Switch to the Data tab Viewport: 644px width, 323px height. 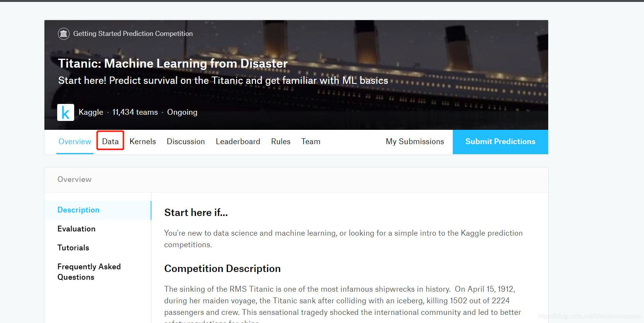110,141
